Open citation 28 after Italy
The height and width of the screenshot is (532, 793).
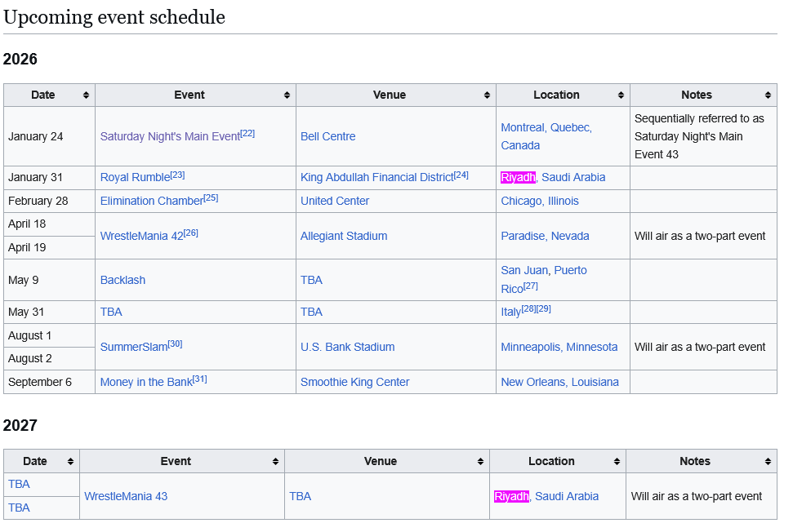click(x=529, y=308)
